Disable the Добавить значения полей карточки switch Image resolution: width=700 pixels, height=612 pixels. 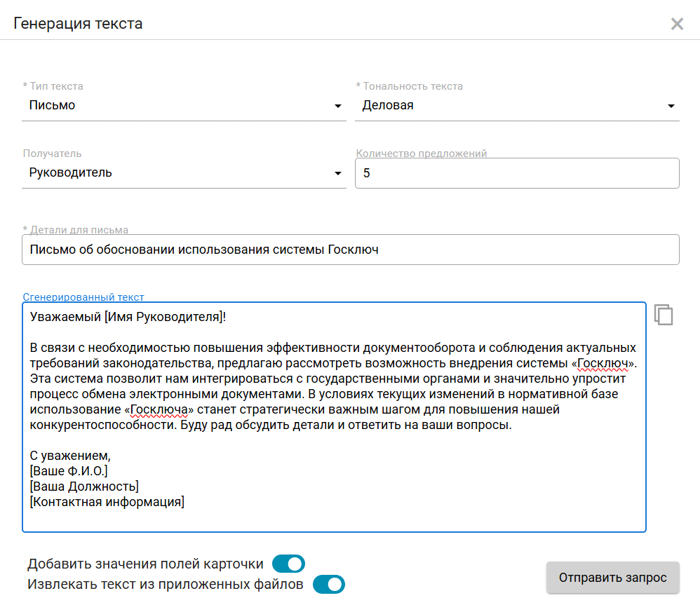coord(288,564)
